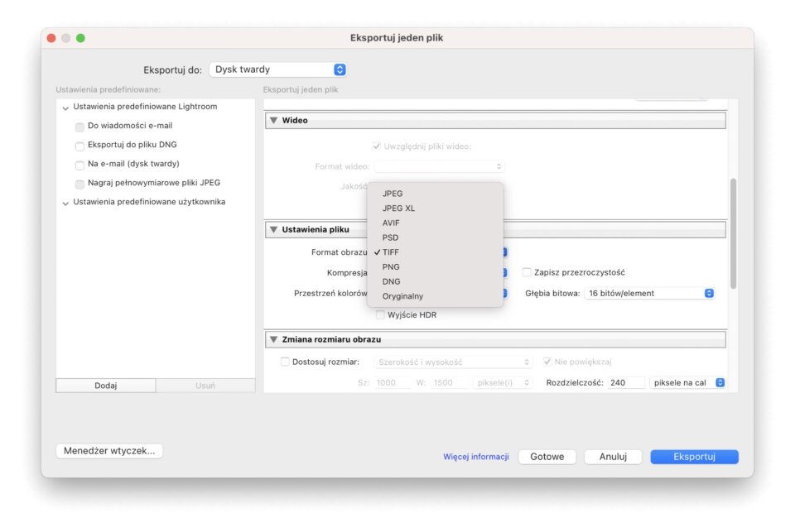Pick DNG from the format menu

[x=391, y=282]
